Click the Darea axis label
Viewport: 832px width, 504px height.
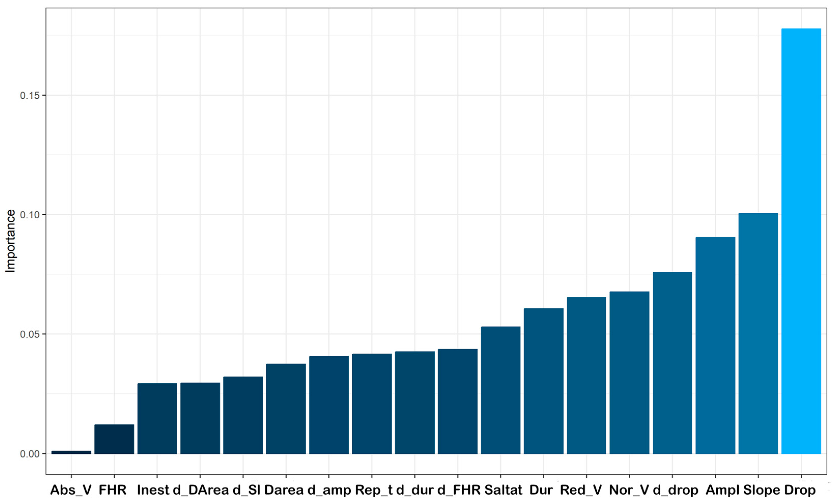(284, 490)
